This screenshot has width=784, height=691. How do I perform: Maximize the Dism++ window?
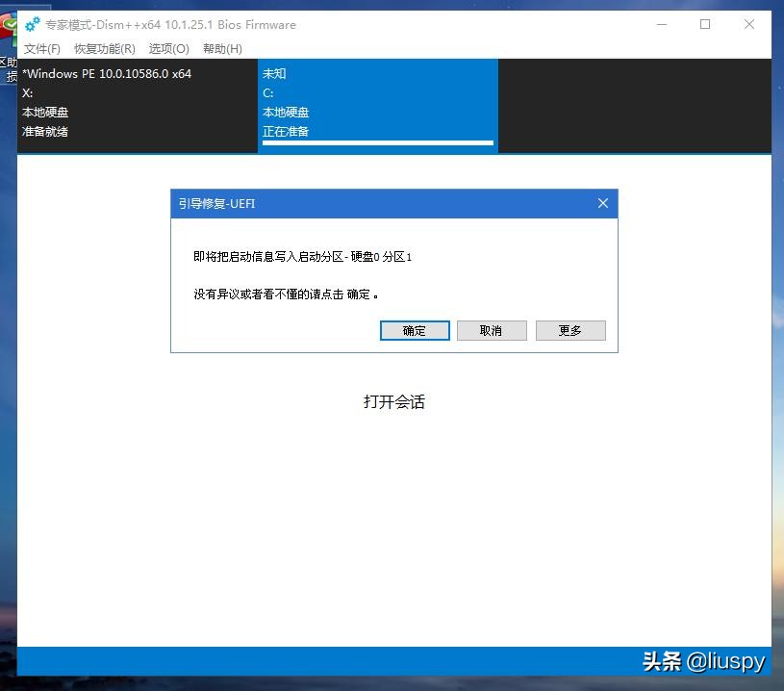click(705, 24)
